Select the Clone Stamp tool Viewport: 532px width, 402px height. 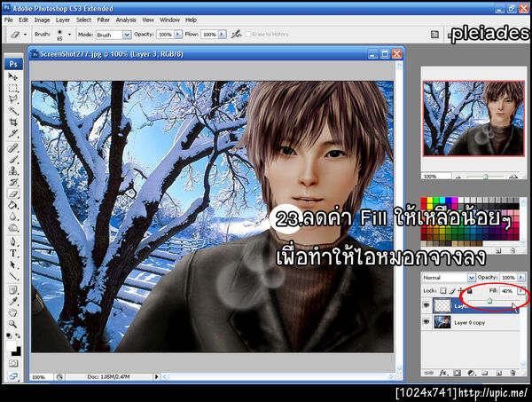(x=13, y=170)
